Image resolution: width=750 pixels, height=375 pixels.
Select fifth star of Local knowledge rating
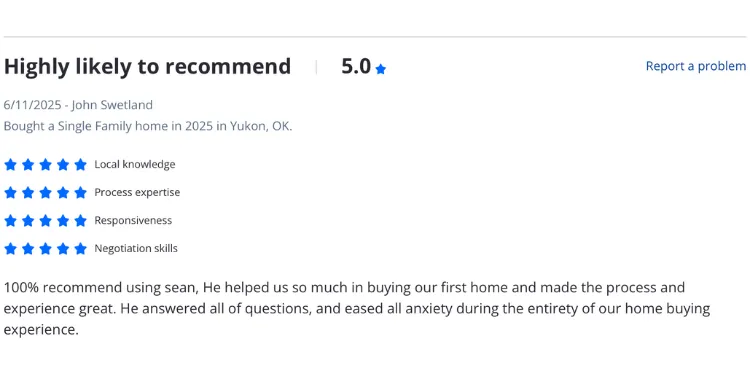pos(80,165)
